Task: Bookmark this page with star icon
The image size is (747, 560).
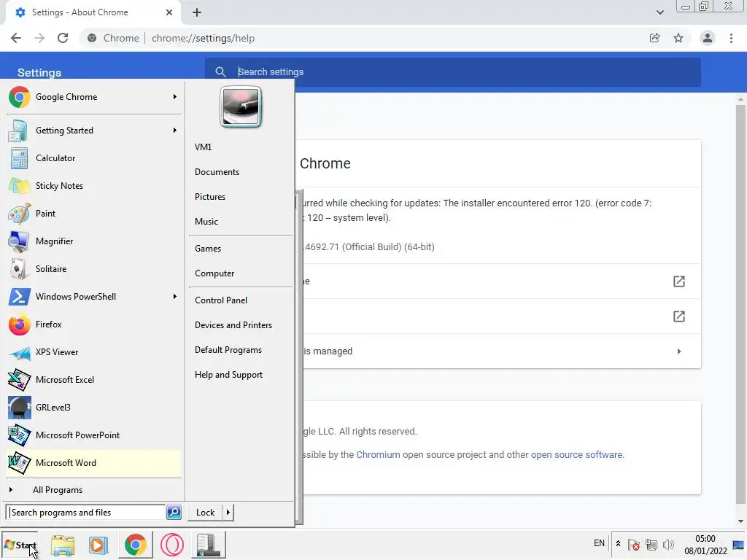Action: 678,38
